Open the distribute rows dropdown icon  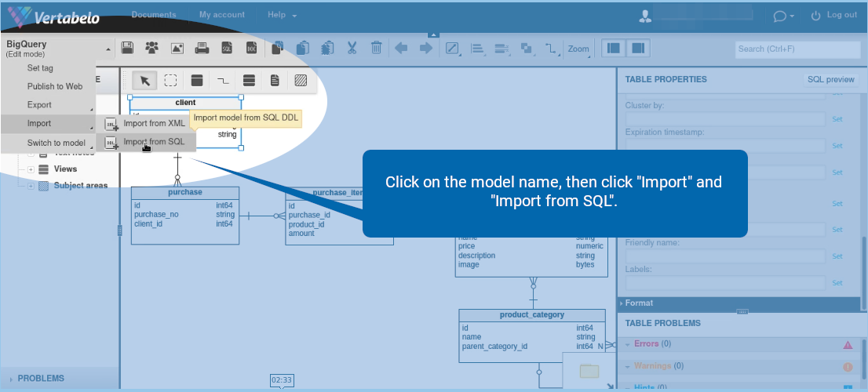pos(502,49)
